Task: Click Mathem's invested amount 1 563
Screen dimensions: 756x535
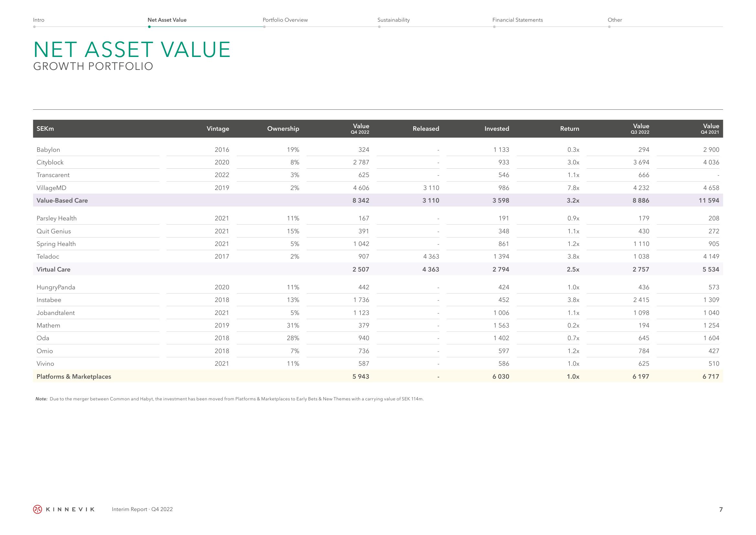Action: click(501, 325)
